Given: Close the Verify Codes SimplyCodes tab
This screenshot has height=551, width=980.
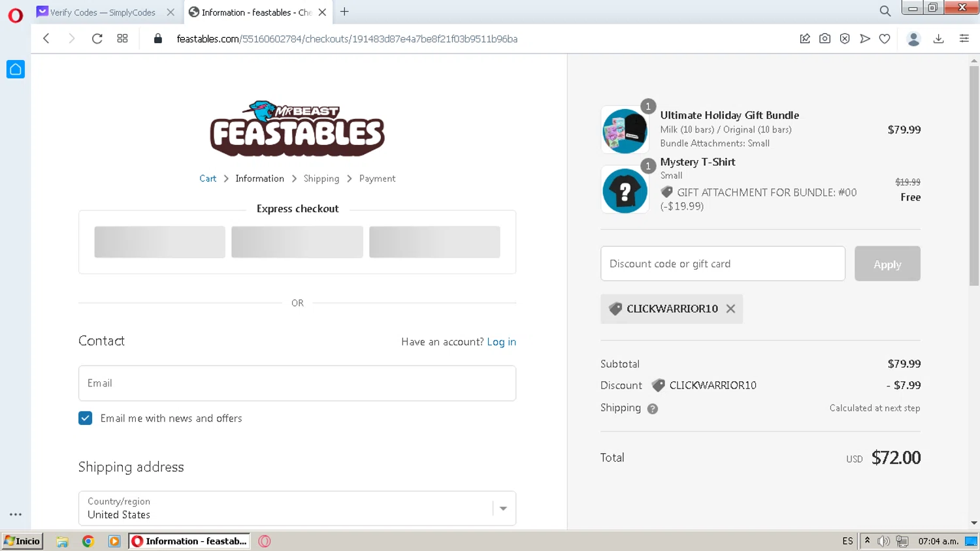Looking at the screenshot, I should (171, 12).
